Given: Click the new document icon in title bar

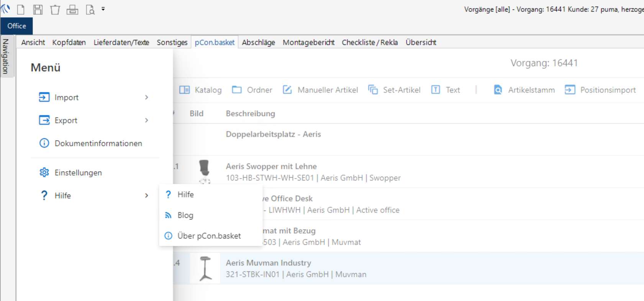Looking at the screenshot, I should pos(21,10).
